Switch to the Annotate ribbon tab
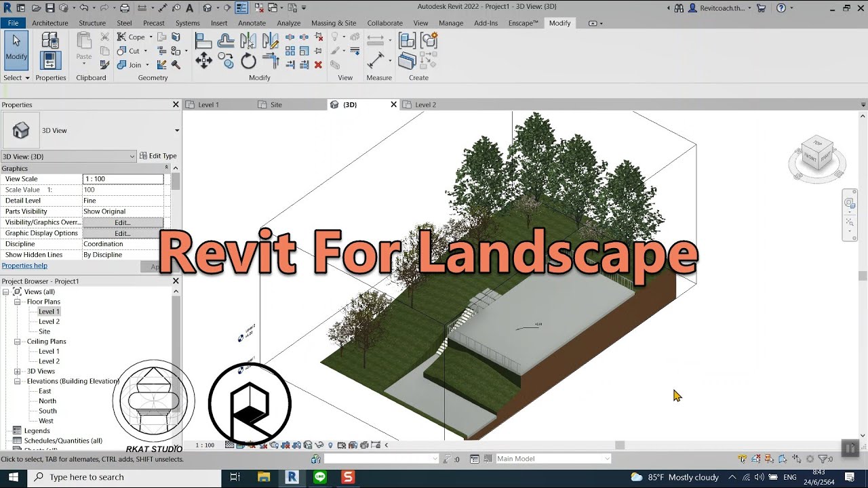Image resolution: width=868 pixels, height=488 pixels. pyautogui.click(x=252, y=23)
